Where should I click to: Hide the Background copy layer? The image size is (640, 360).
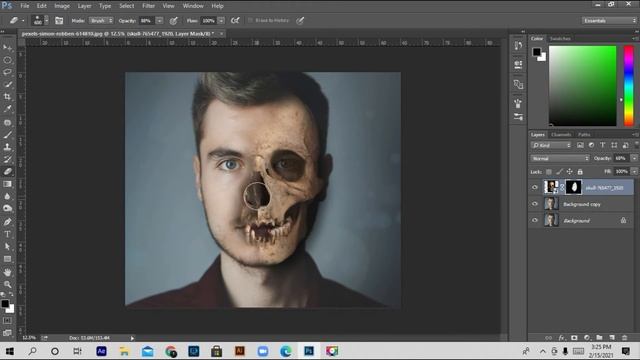535,204
